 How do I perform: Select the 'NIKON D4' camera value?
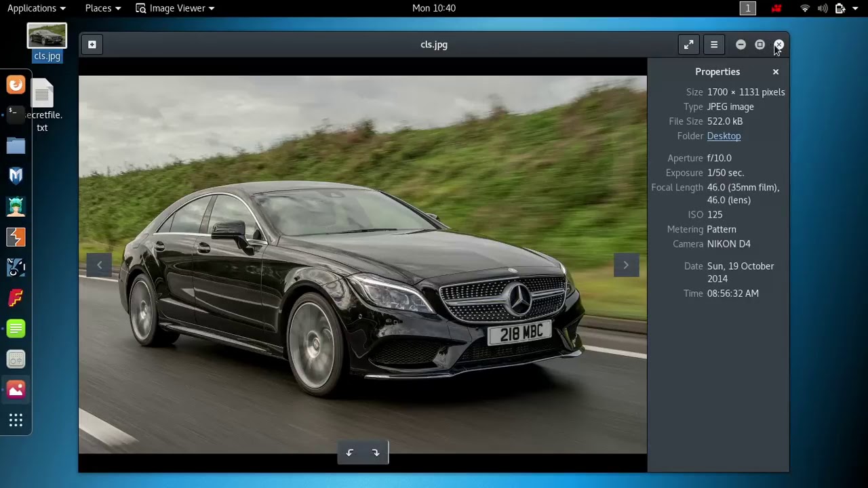(x=729, y=244)
